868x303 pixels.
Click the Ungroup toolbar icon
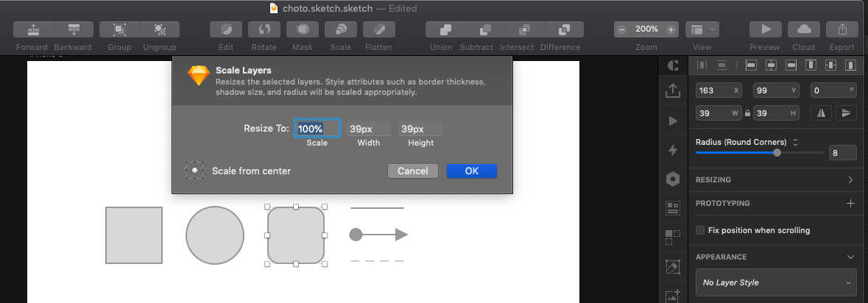point(160,29)
